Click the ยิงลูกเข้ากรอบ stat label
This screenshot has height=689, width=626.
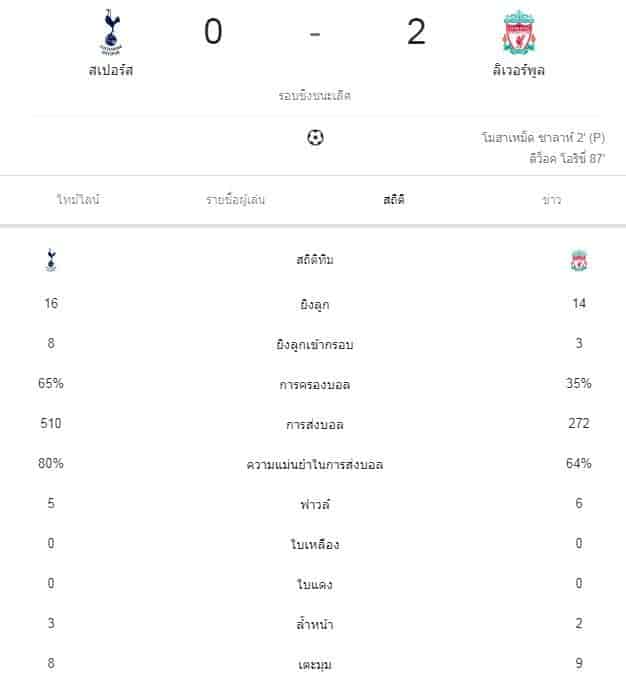click(x=315, y=344)
